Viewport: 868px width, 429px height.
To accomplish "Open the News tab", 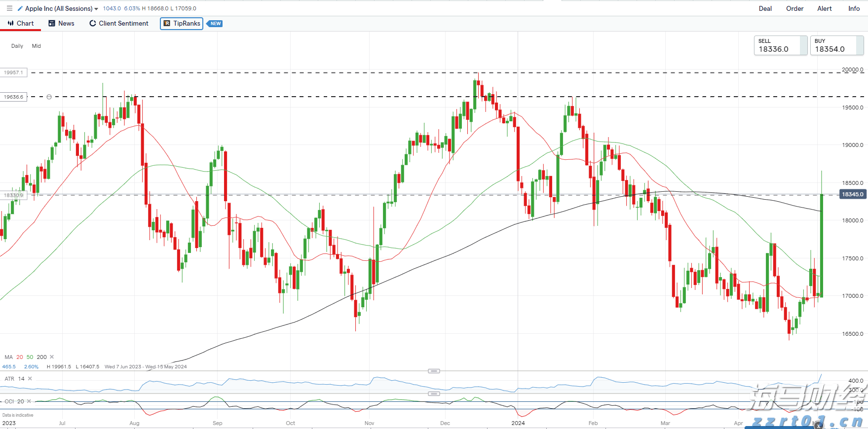I will 61,23.
